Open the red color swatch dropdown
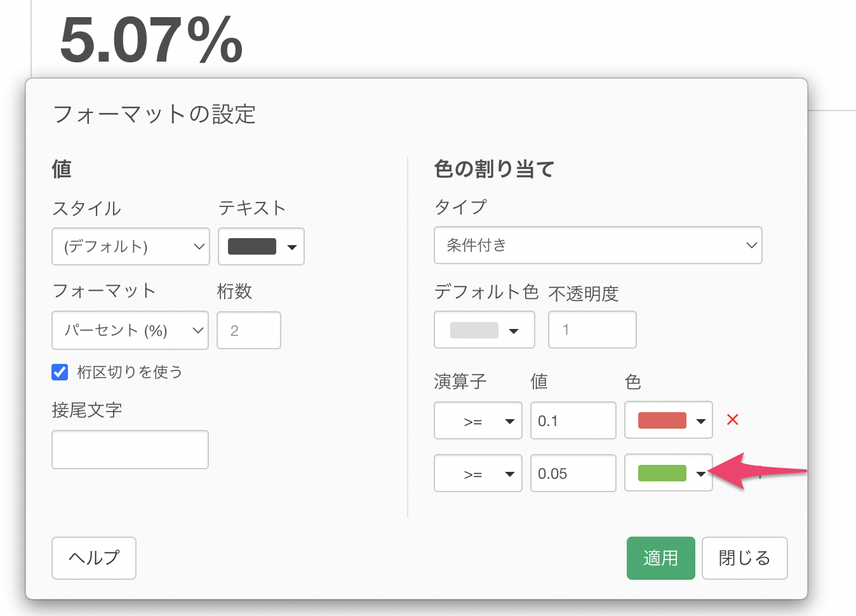 tap(668, 421)
